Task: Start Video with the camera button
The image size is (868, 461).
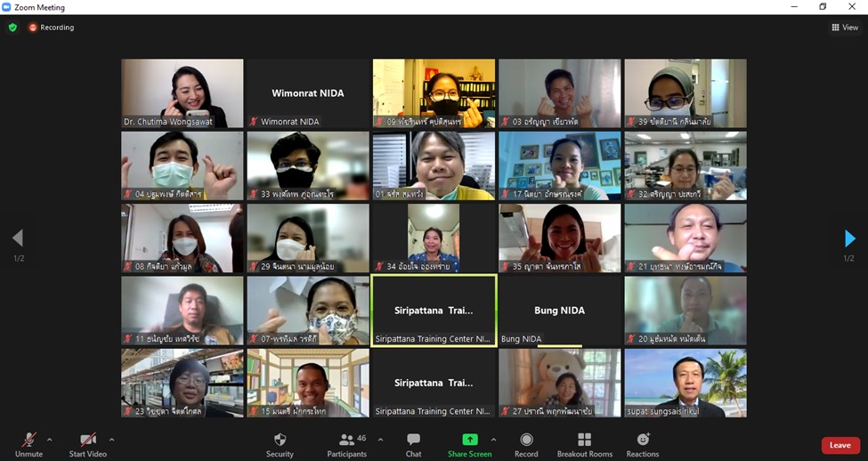Action: (x=87, y=440)
